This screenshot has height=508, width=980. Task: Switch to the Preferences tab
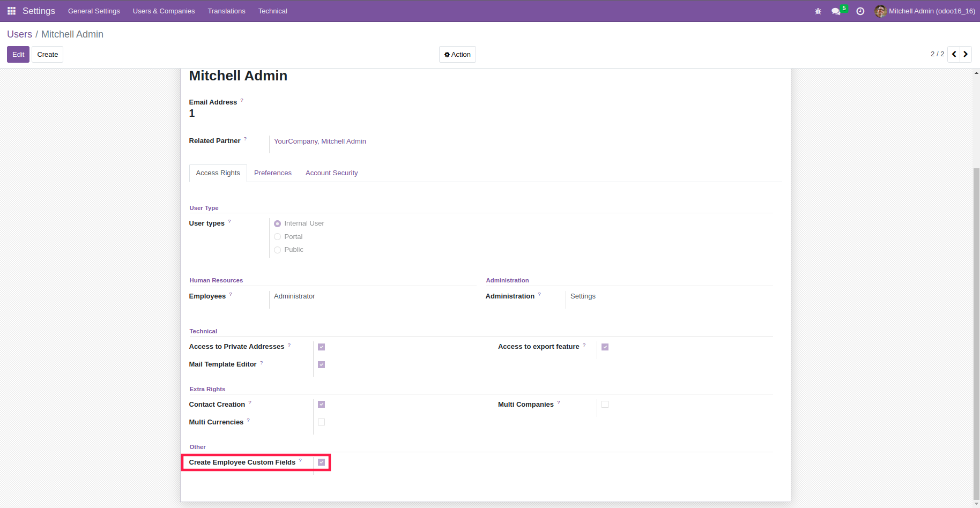pyautogui.click(x=273, y=173)
